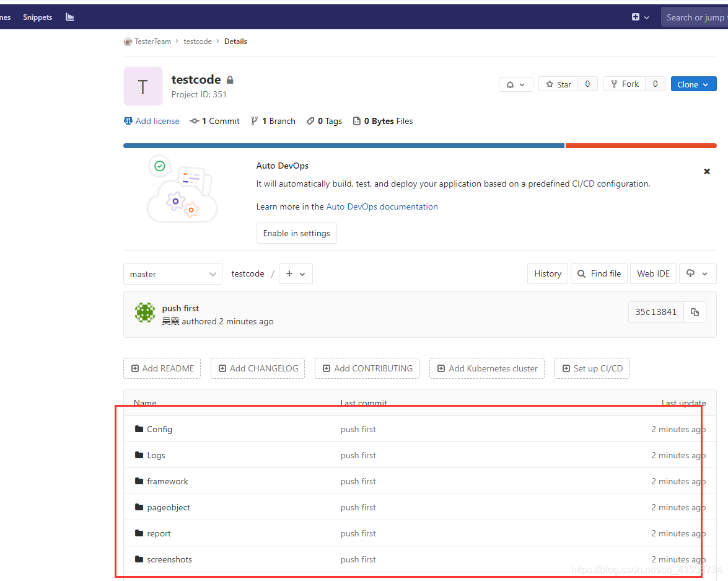Viewport: 728px width, 581px height.
Task: Open the 0 Tags link
Action: pyautogui.click(x=324, y=121)
